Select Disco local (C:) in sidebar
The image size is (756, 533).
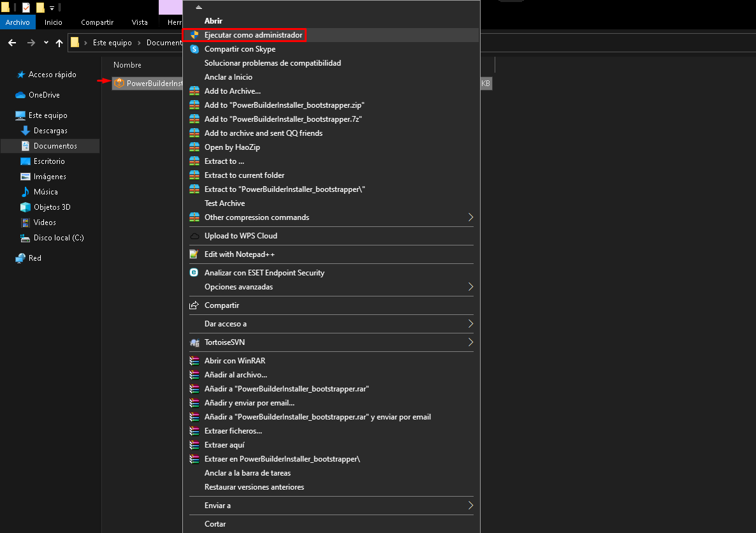(58, 238)
